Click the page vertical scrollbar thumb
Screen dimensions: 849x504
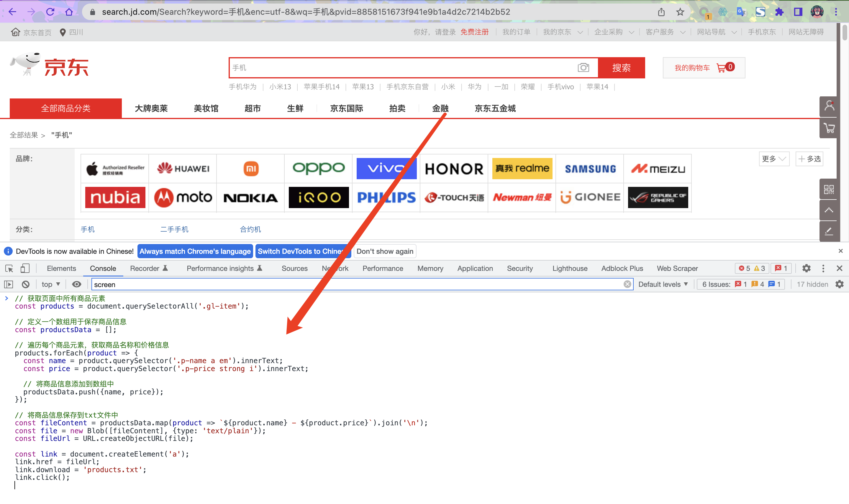845,32
